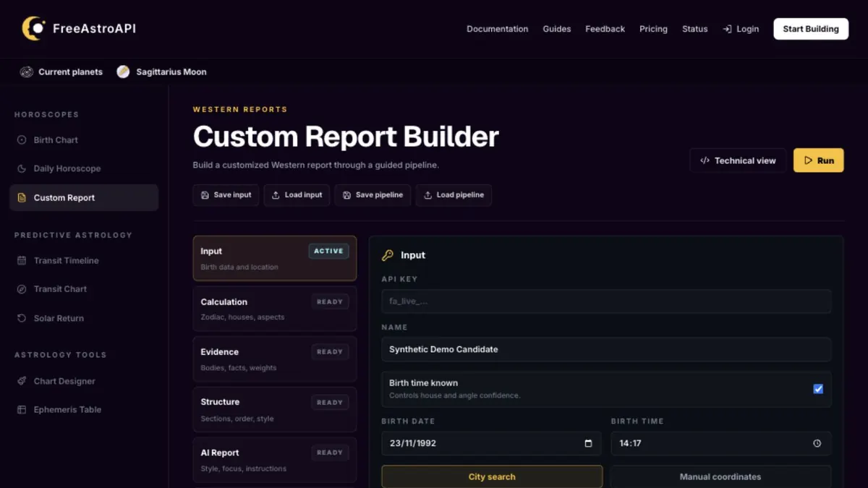Image resolution: width=868 pixels, height=488 pixels.
Task: Select the Evidence pipeline step
Action: (275, 359)
